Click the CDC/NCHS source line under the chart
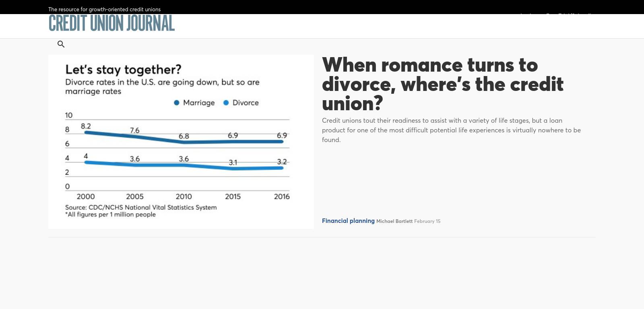The height and width of the screenshot is (309, 644). point(141,208)
